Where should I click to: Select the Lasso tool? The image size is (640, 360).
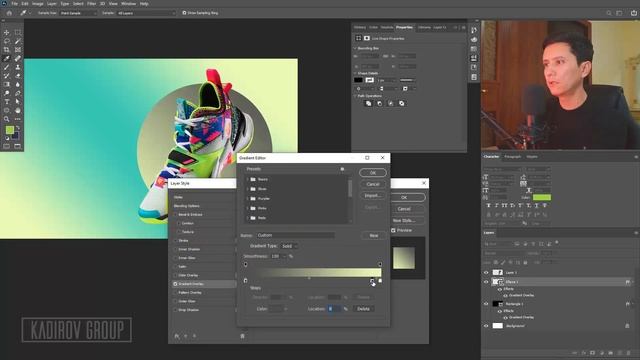click(7, 41)
